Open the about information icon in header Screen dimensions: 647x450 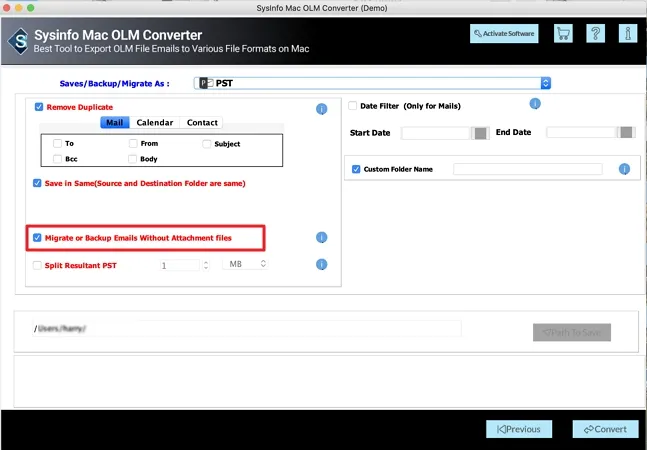tap(628, 33)
